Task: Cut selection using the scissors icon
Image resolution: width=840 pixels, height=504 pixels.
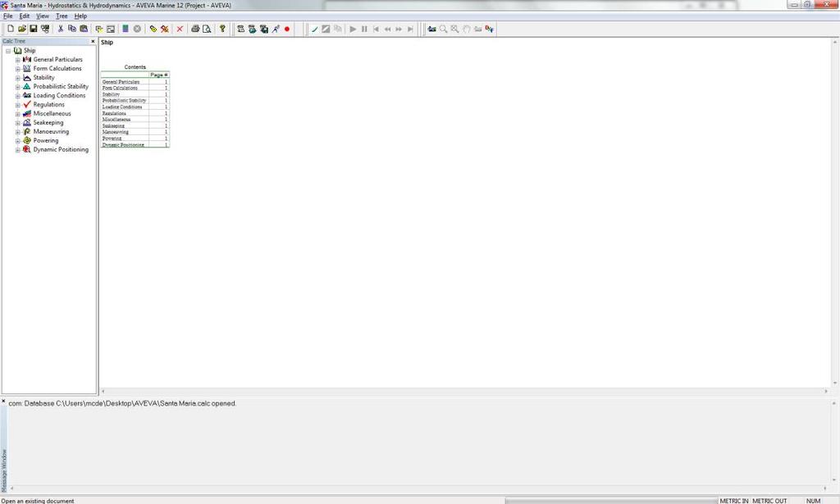Action: pos(61,29)
